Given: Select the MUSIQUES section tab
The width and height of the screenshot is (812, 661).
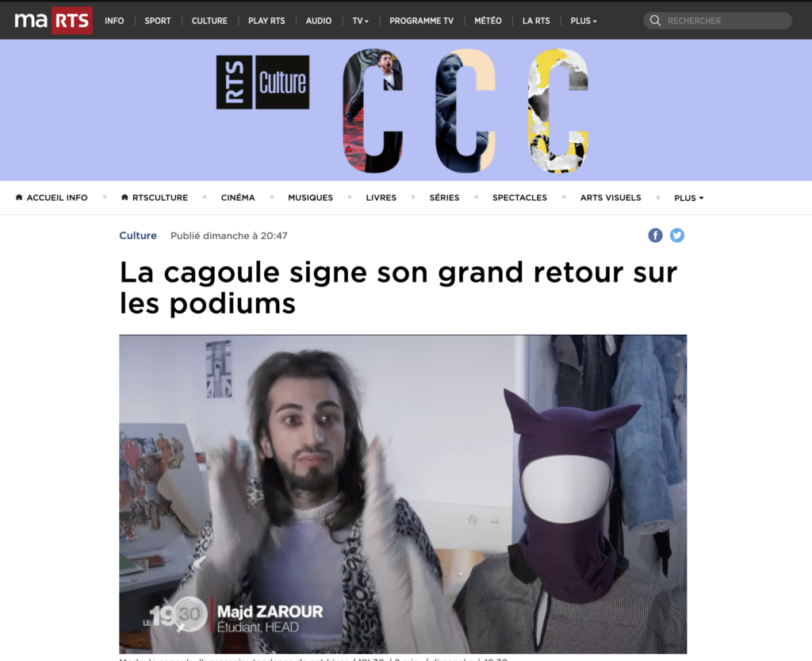Looking at the screenshot, I should click(x=311, y=198).
